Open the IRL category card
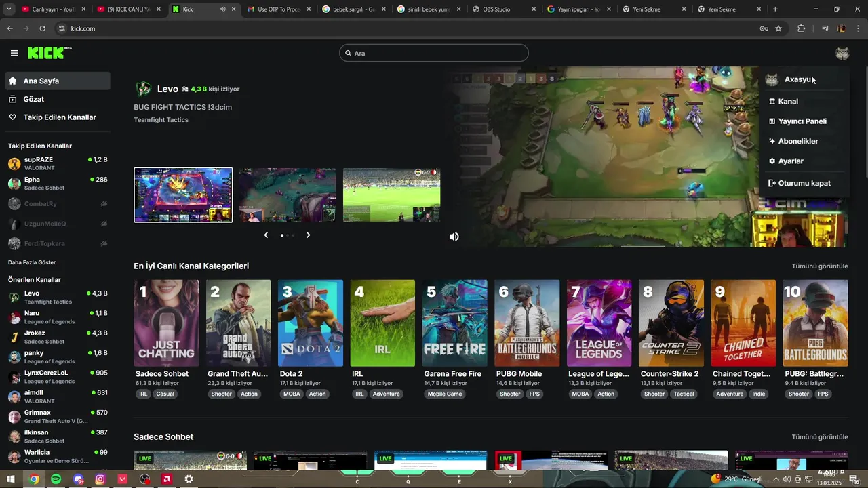Screen dimensions: 868x488 coord(382,323)
